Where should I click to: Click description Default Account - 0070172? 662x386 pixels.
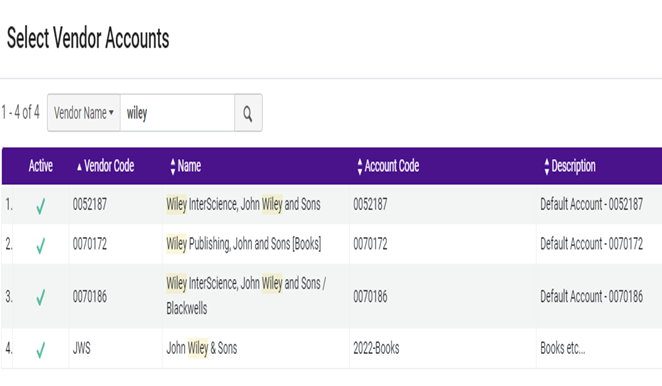pos(591,244)
